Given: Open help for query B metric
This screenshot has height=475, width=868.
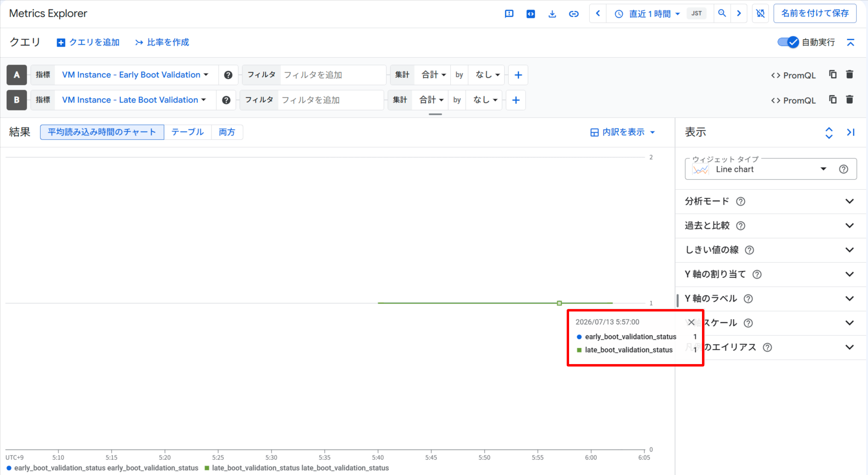Looking at the screenshot, I should (x=226, y=100).
